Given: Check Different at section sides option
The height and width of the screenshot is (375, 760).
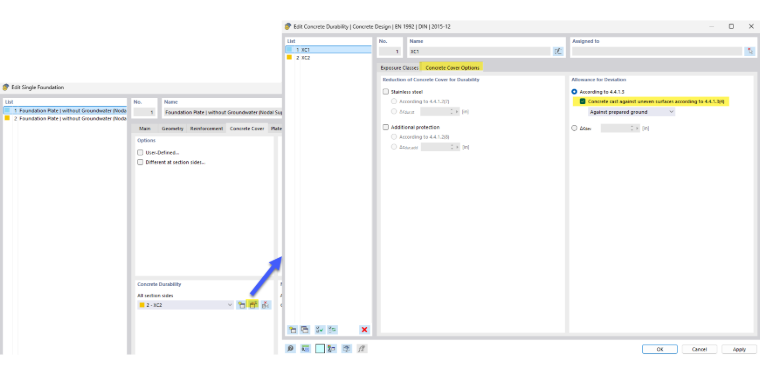Looking at the screenshot, I should [140, 162].
